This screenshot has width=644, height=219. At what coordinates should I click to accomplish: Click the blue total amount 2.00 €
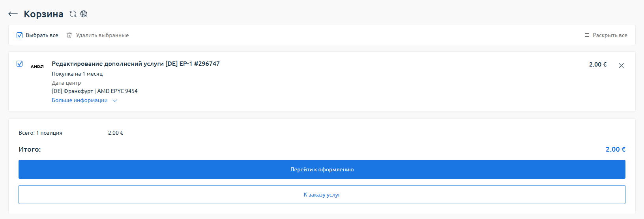pos(615,150)
